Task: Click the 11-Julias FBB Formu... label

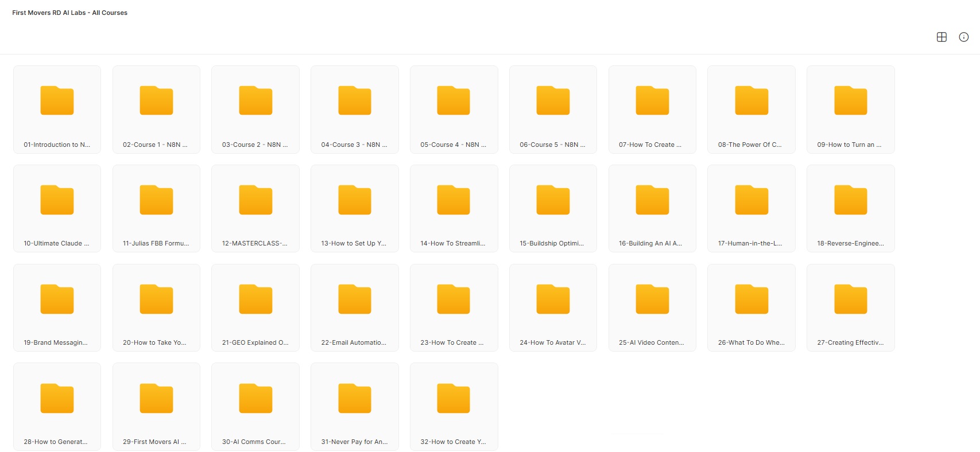Action: pos(156,243)
